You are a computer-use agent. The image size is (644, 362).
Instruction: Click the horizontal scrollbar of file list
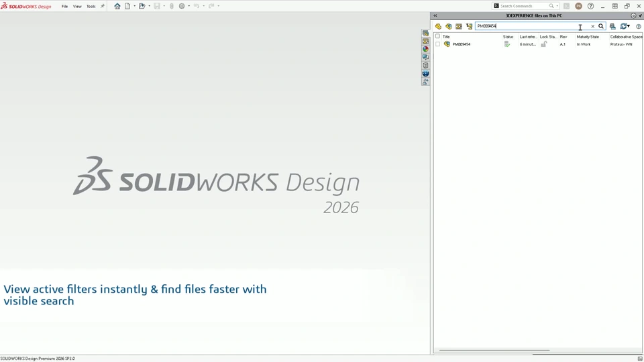(494, 350)
